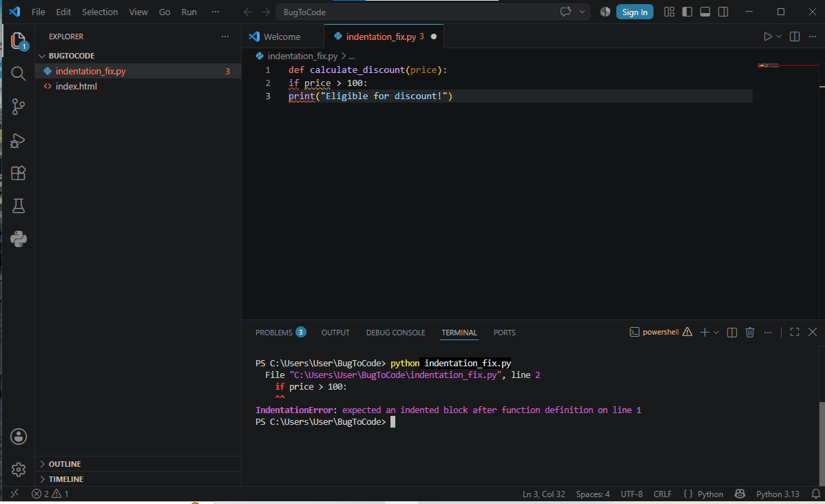Click the BugToCode command center search box

[x=415, y=12]
